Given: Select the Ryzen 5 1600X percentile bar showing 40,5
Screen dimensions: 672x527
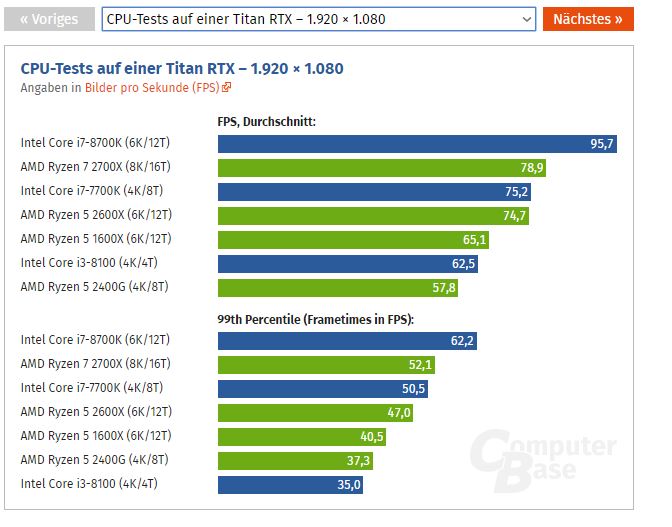Looking at the screenshot, I should tap(302, 437).
